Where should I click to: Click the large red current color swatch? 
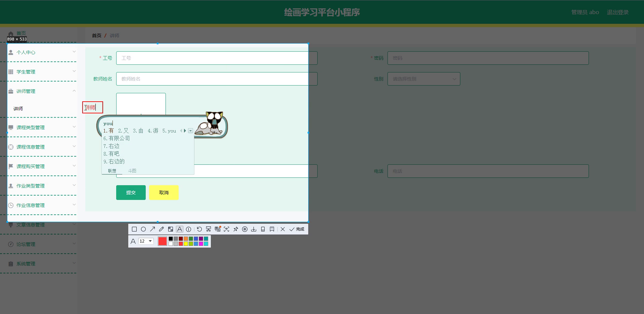pyautogui.click(x=163, y=241)
